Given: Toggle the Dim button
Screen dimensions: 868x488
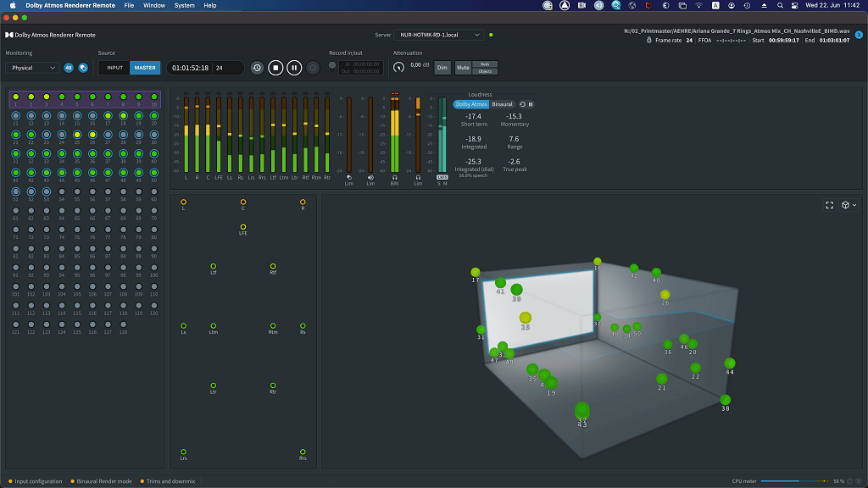Looking at the screenshot, I should click(x=442, y=68).
